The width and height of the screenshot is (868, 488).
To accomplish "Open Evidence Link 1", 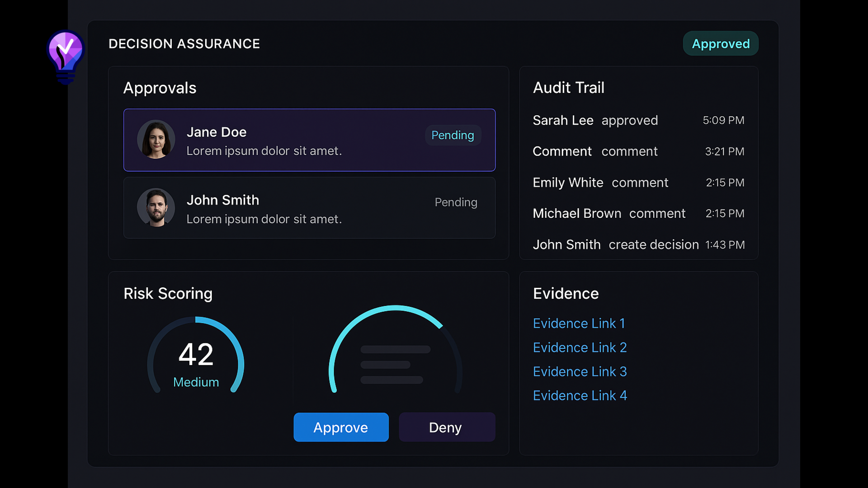I will [x=579, y=324].
